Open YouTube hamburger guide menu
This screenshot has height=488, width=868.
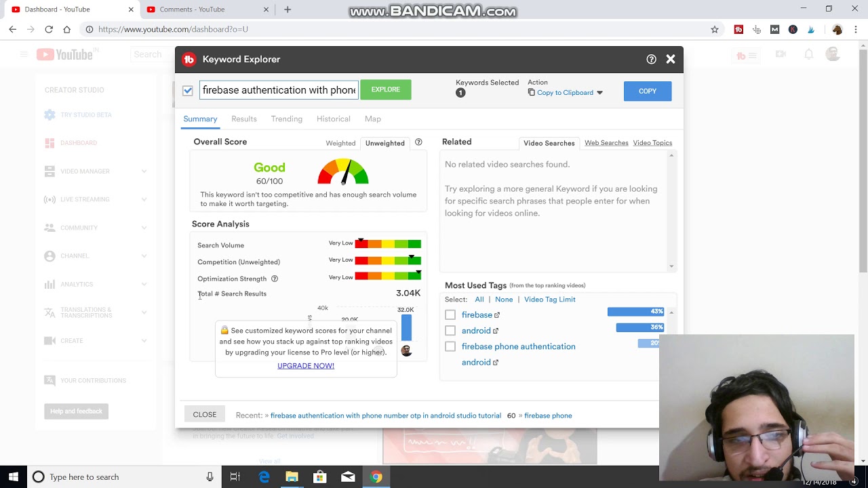click(x=24, y=54)
